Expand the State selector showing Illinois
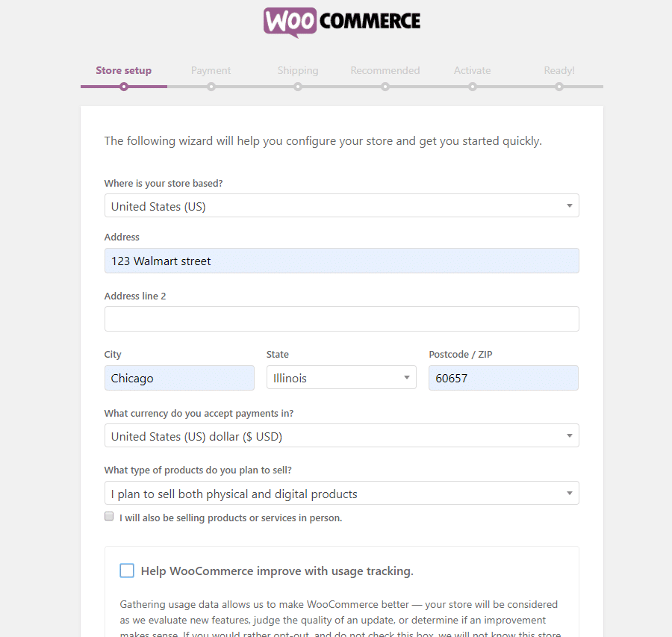672x637 pixels. [x=341, y=377]
